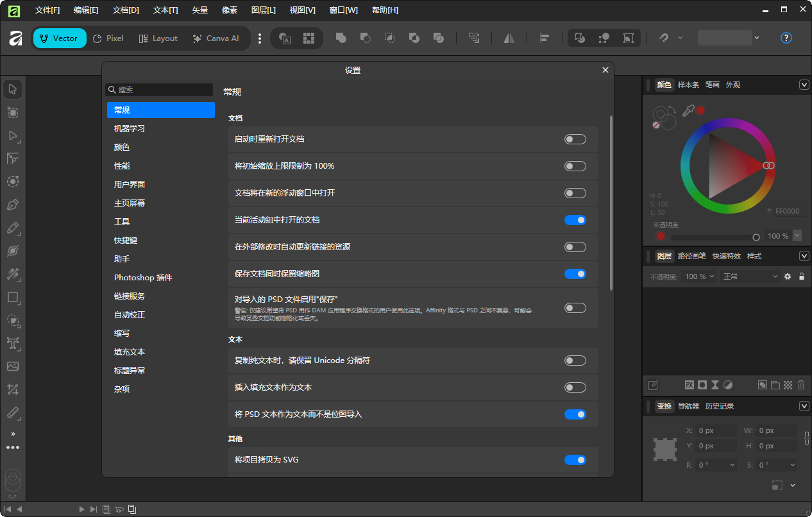Click the settings search field
This screenshot has height=517, width=812.
click(x=159, y=90)
